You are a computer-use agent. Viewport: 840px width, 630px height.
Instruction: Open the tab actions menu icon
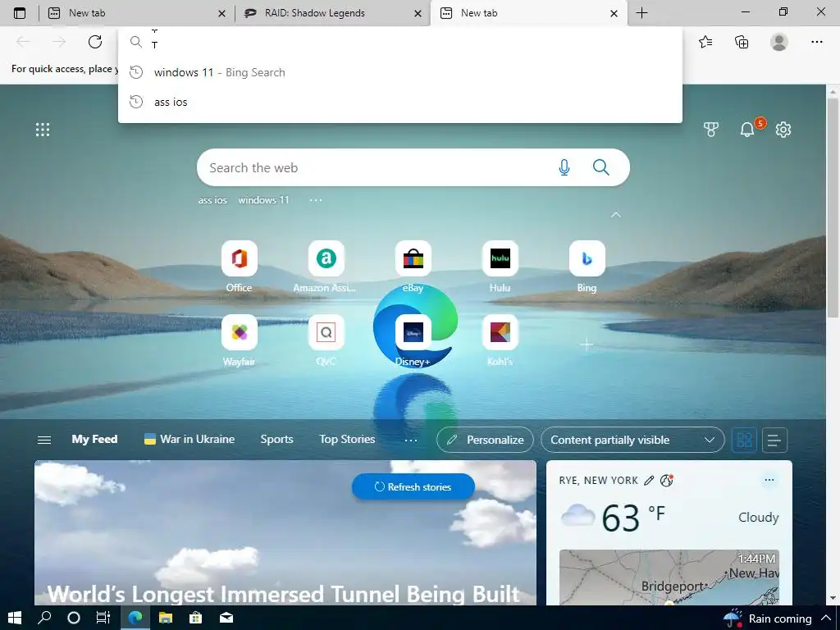20,13
